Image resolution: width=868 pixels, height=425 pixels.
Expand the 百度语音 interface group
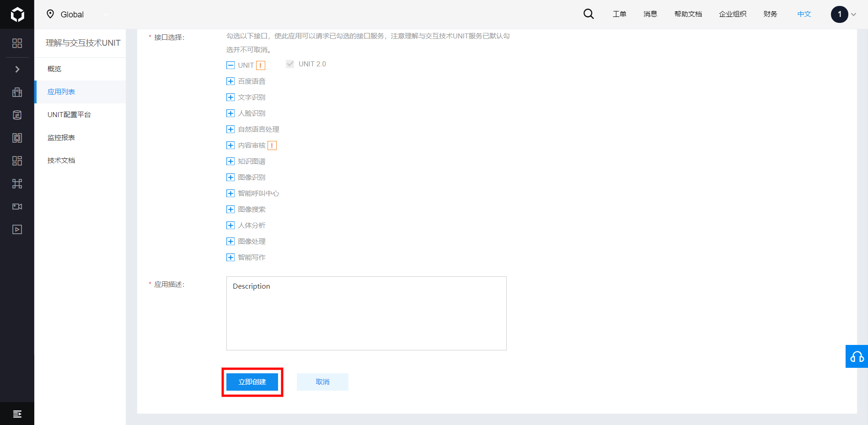tap(230, 81)
